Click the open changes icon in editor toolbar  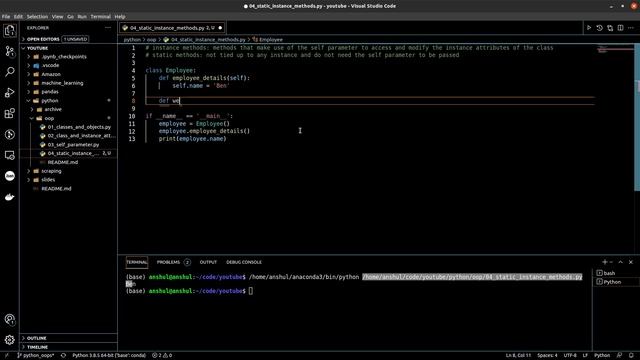click(x=610, y=28)
